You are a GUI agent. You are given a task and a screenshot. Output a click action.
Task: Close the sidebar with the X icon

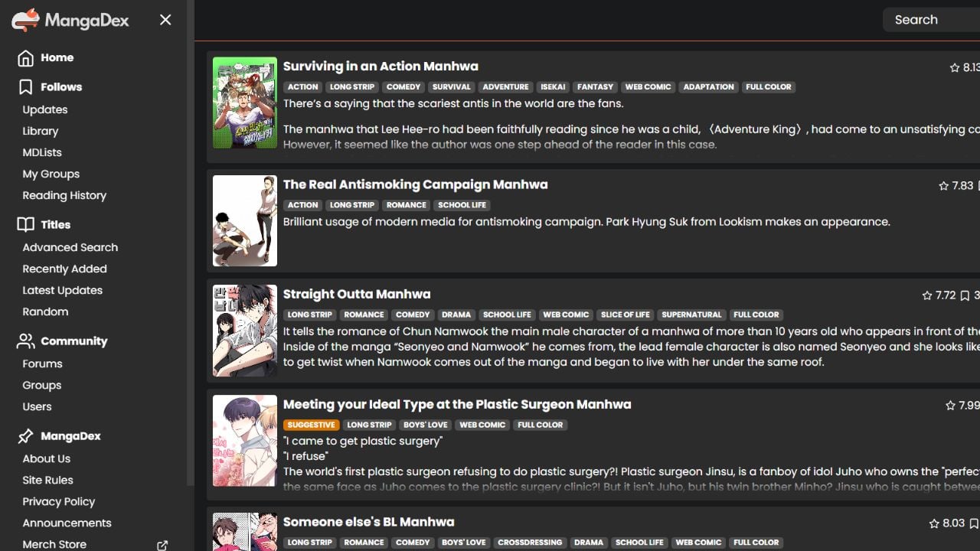(x=165, y=20)
